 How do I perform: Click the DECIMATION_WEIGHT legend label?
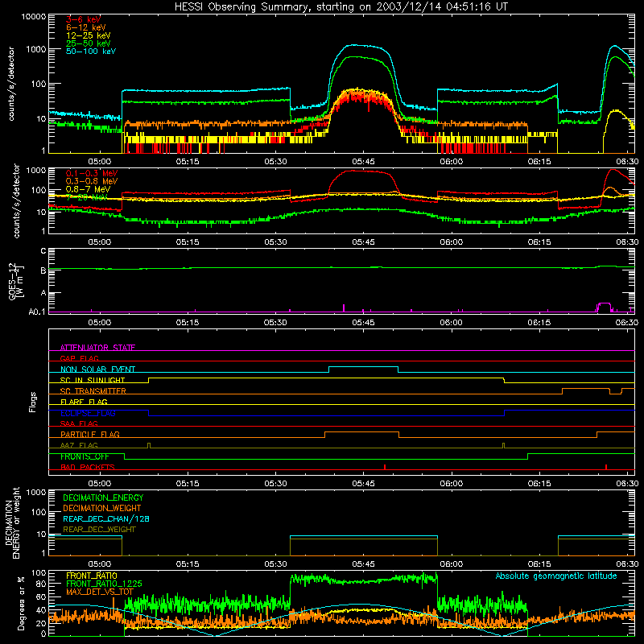pyautogui.click(x=102, y=508)
